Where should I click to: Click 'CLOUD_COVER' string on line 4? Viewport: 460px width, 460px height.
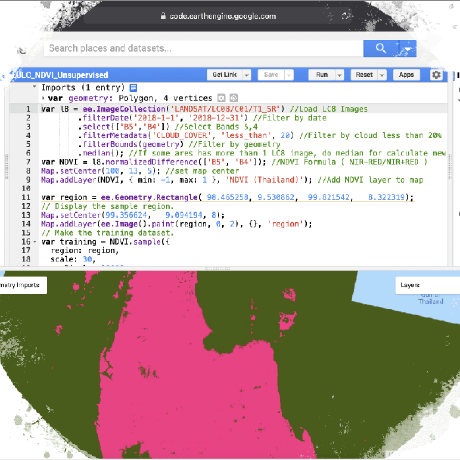tap(182, 135)
